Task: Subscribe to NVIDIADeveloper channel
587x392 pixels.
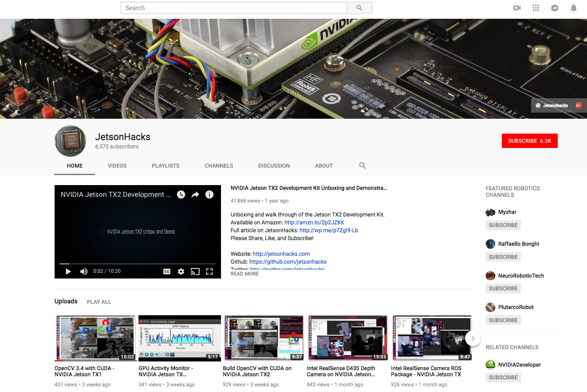Action: pyautogui.click(x=503, y=378)
